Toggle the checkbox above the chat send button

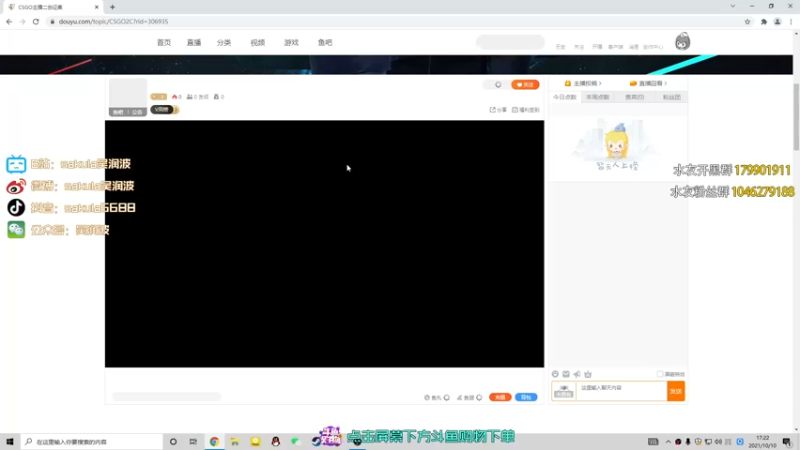tap(660, 374)
